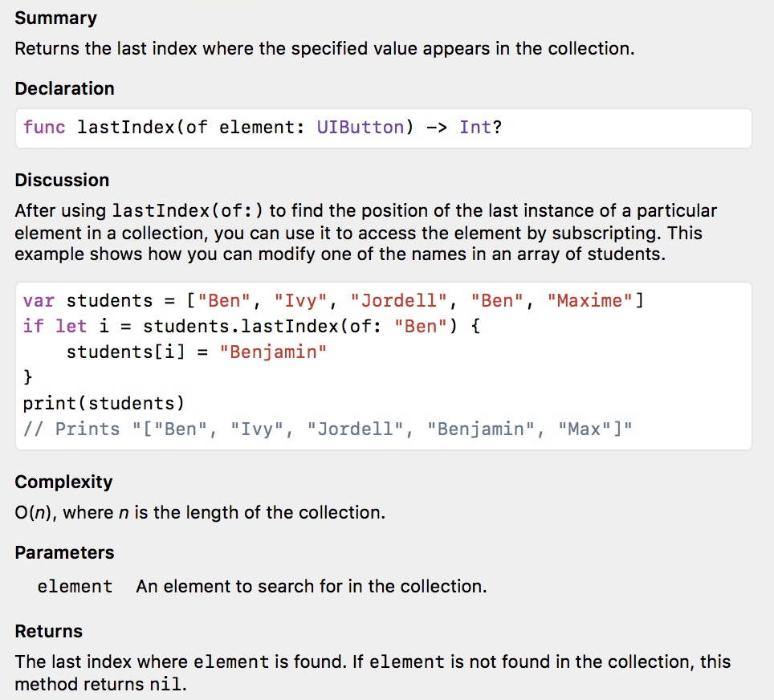
Task: Click lastIndex in the declaration code
Action: [126, 128]
